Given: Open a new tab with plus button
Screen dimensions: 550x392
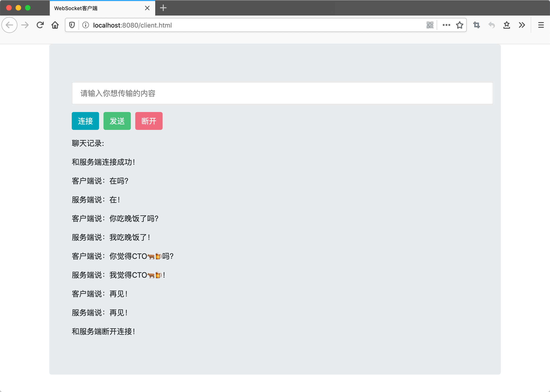Looking at the screenshot, I should pyautogui.click(x=163, y=8).
